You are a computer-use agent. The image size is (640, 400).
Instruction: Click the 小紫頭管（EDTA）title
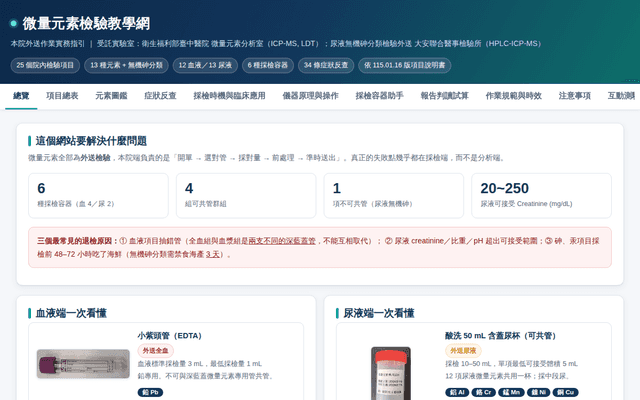click(170, 336)
